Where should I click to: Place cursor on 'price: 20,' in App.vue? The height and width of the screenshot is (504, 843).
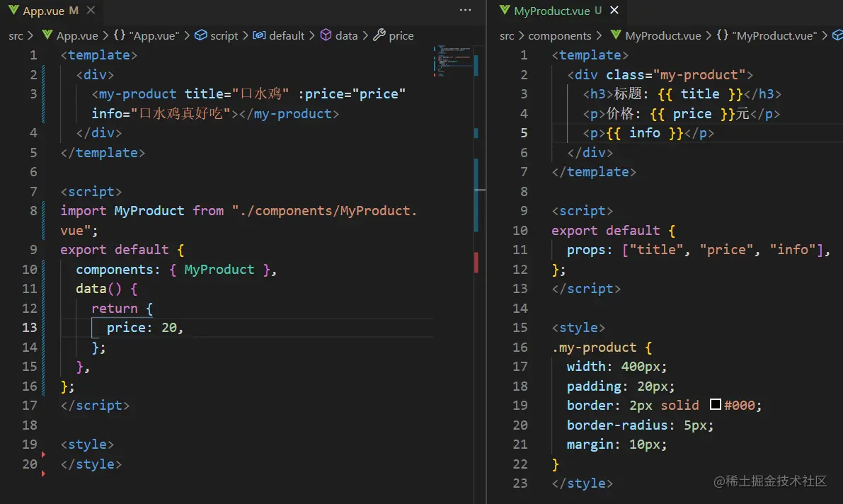(145, 328)
